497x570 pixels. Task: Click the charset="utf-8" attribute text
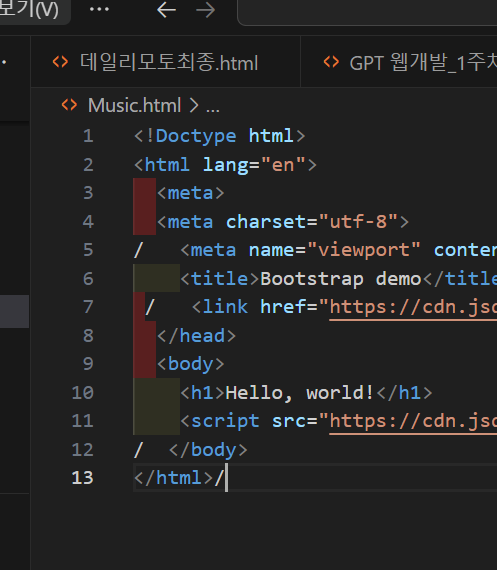pyautogui.click(x=312, y=222)
